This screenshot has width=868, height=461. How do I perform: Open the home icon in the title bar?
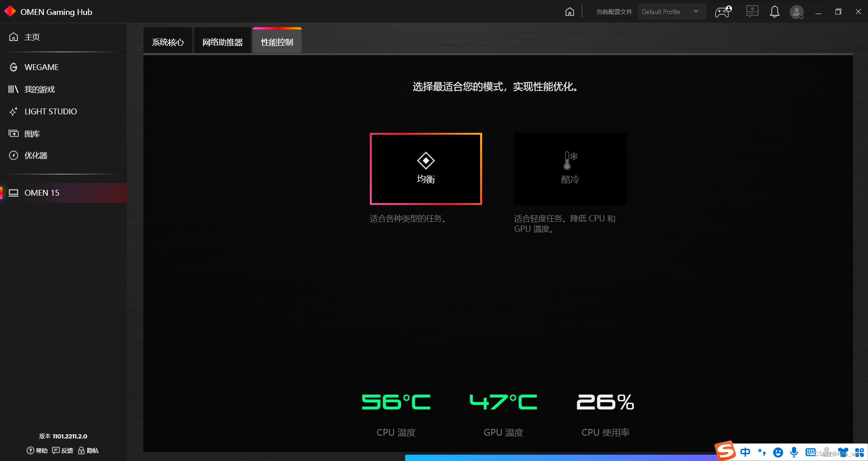[x=570, y=12]
